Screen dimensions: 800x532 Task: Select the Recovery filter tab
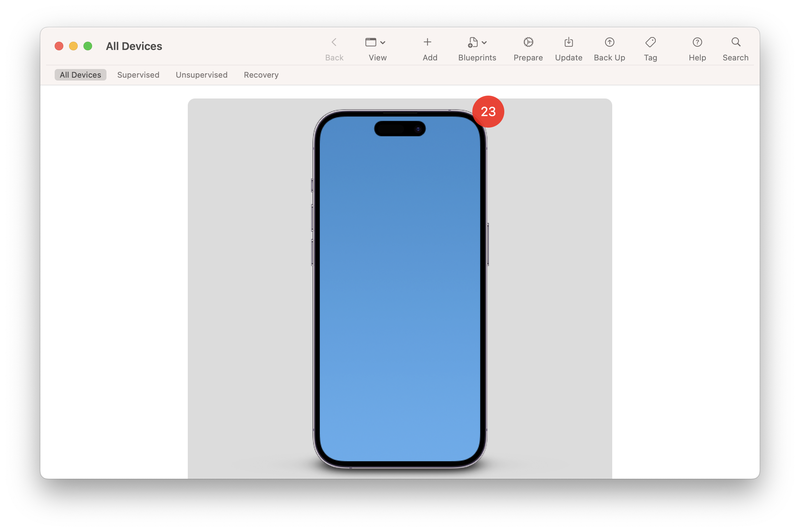[x=261, y=75]
